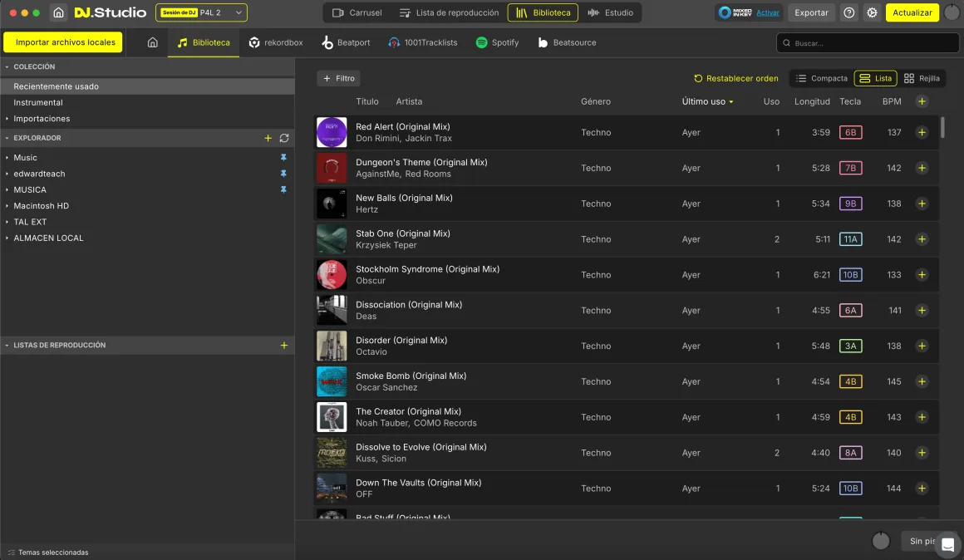Add Down The Vaults track with plus icon
Image resolution: width=964 pixels, height=560 pixels.
[922, 489]
